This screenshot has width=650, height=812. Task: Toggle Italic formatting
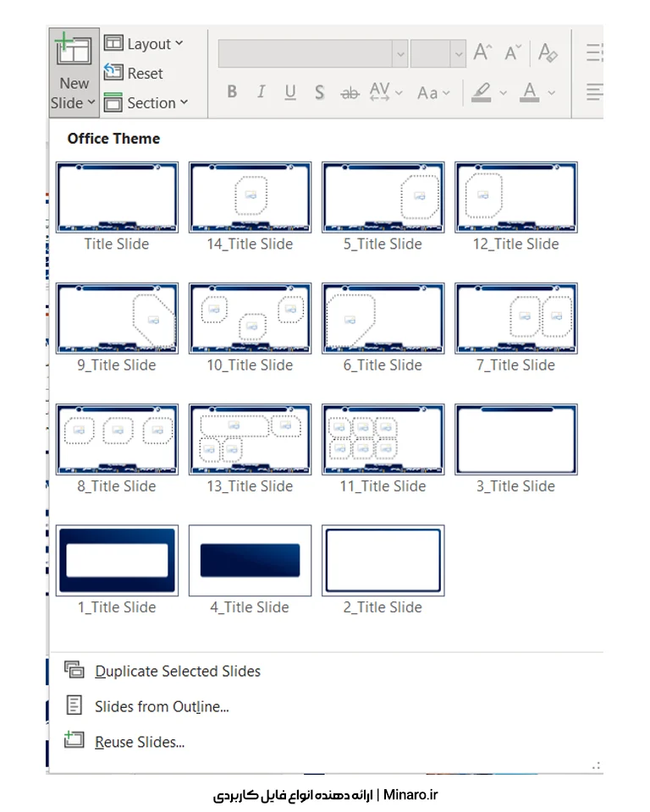click(261, 92)
